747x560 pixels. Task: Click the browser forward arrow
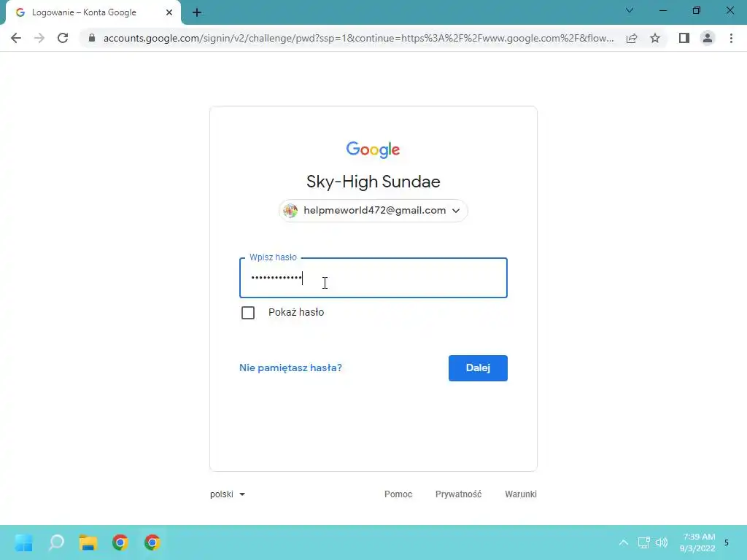(x=39, y=38)
